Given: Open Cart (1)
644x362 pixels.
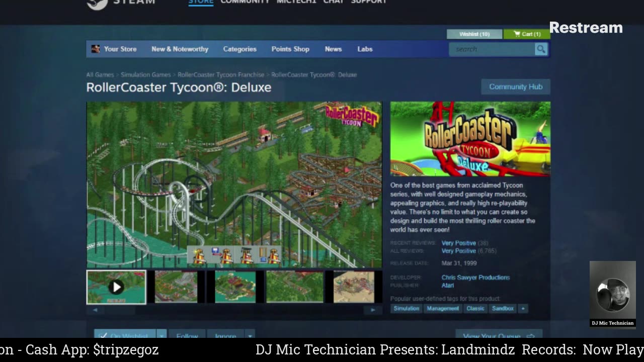Looking at the screenshot, I should 527,34.
